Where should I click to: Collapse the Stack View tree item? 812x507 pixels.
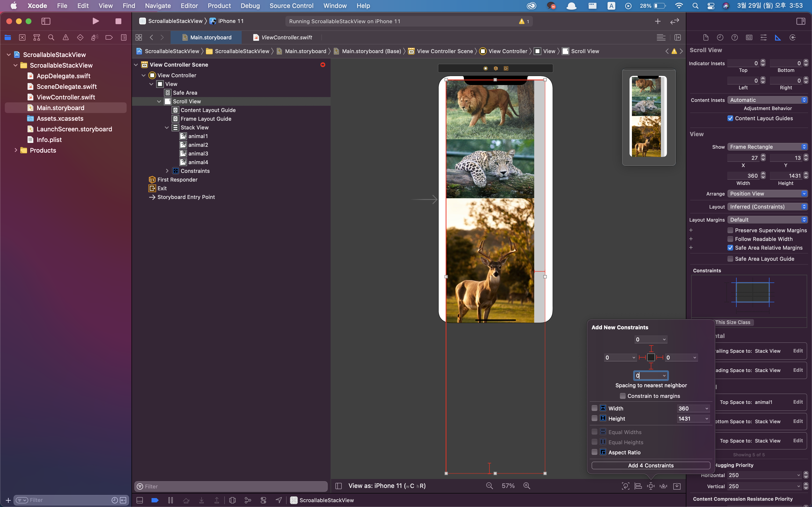[167, 127]
